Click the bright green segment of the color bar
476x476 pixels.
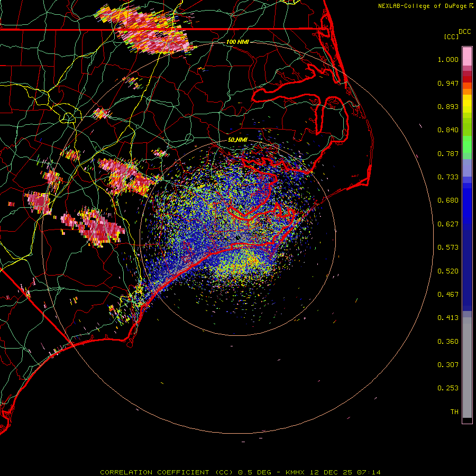467,144
